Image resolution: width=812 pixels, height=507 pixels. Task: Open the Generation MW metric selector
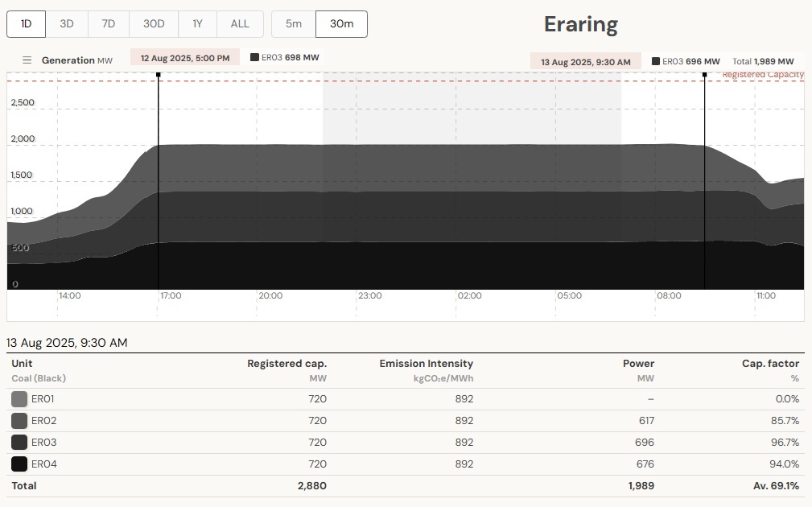pyautogui.click(x=77, y=60)
